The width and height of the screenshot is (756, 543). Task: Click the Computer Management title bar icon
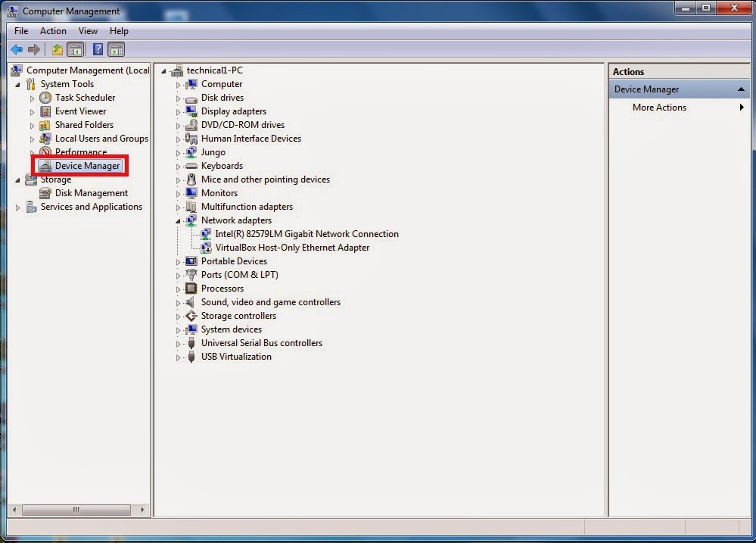pos(13,11)
